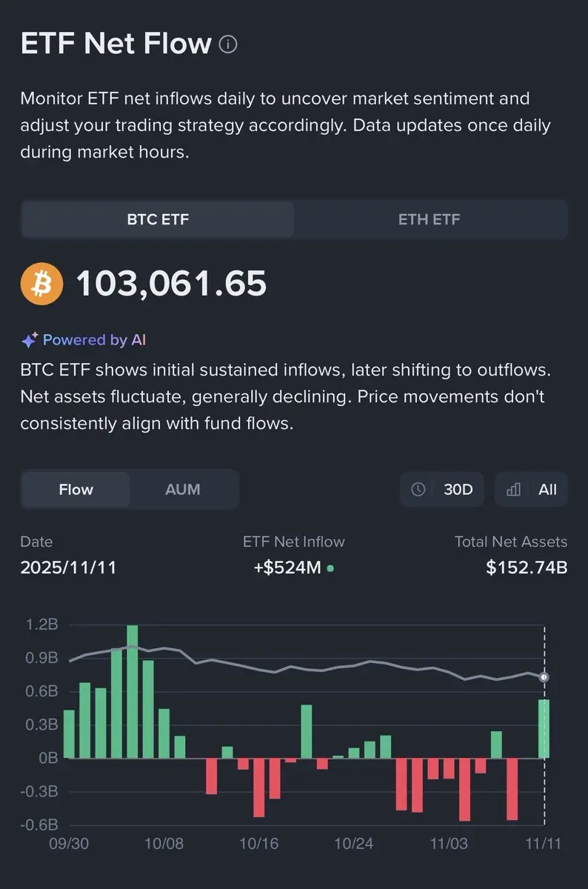Click the orange Bitcoin logo icon
Image resolution: width=588 pixels, height=889 pixels.
click(42, 283)
